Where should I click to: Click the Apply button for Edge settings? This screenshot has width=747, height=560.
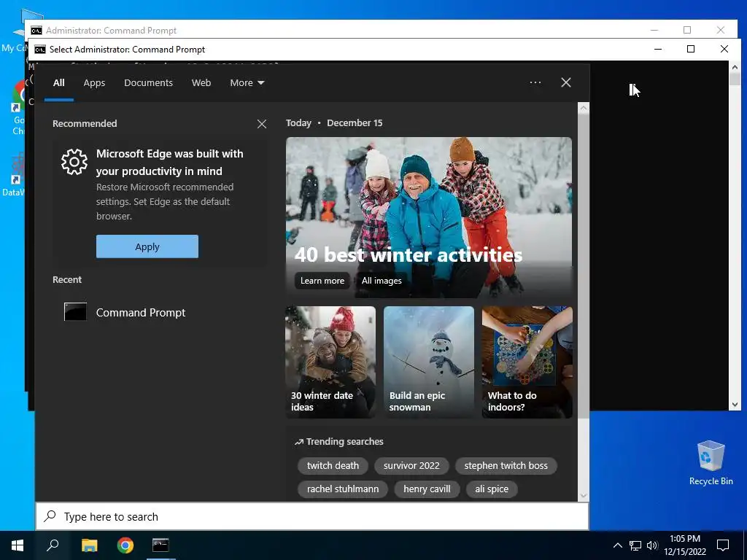point(147,246)
